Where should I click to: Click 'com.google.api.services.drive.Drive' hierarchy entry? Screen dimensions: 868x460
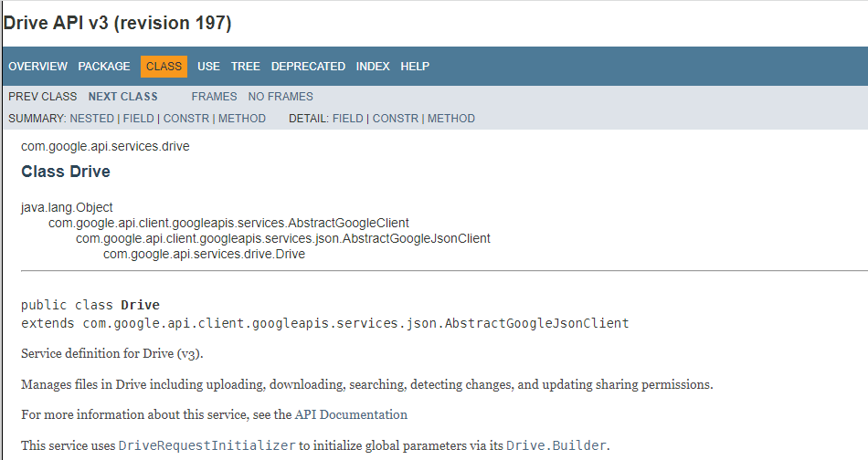coord(204,254)
